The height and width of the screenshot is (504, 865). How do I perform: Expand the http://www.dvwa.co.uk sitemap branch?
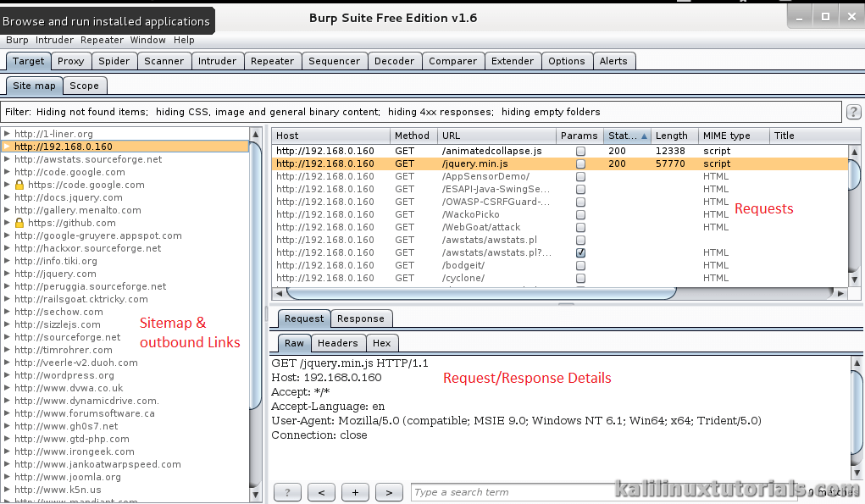point(8,388)
